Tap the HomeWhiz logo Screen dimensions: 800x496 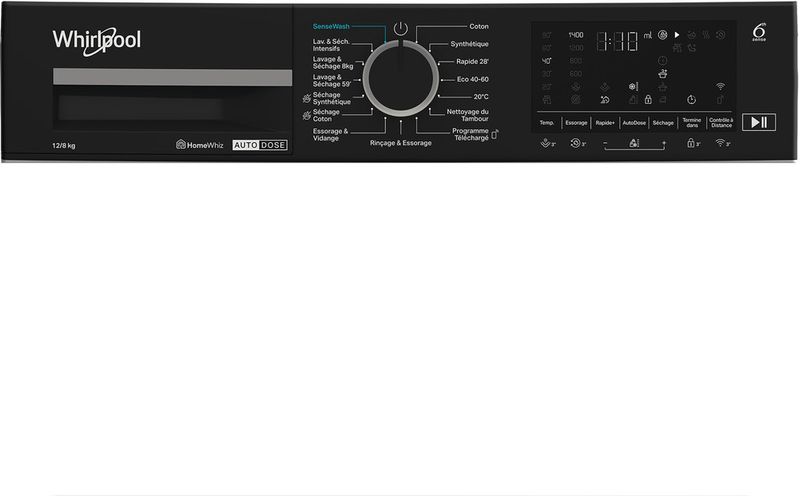pos(201,145)
